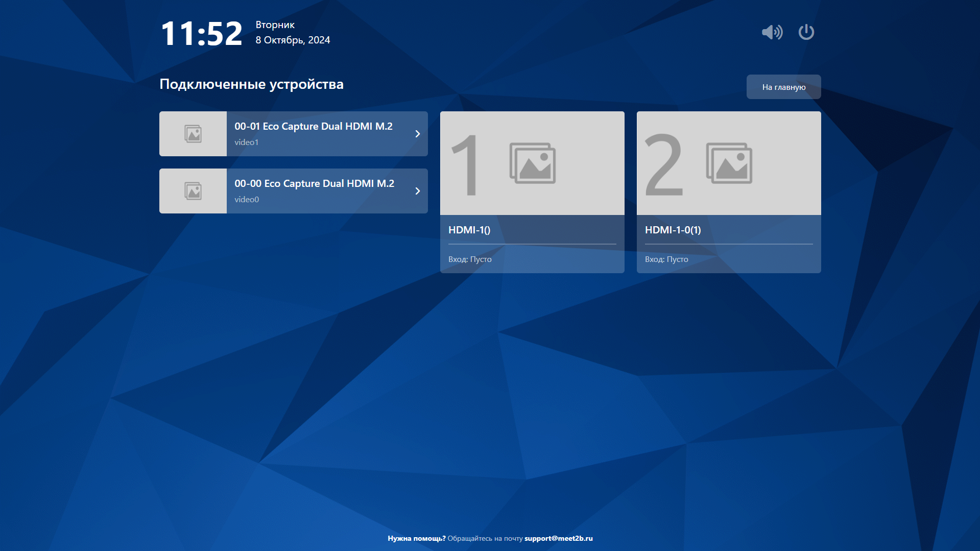This screenshot has height=551, width=980.
Task: Click the large number 1 on HDMI-1() card
Action: pyautogui.click(x=465, y=164)
